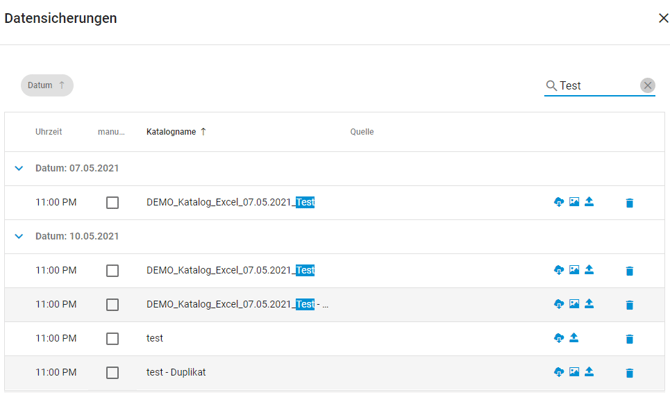The width and height of the screenshot is (670, 395).
Task: Click trash icon for the 'test' row
Action: (x=629, y=339)
